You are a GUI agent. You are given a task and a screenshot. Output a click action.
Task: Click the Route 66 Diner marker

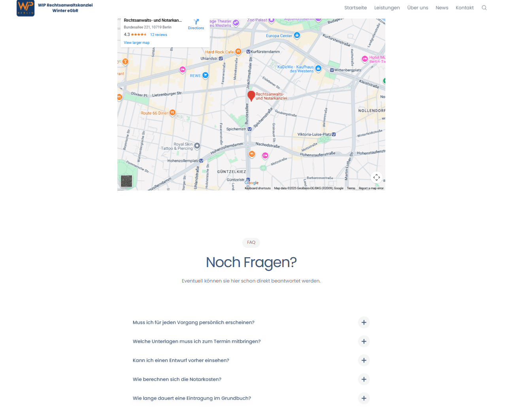172,113
